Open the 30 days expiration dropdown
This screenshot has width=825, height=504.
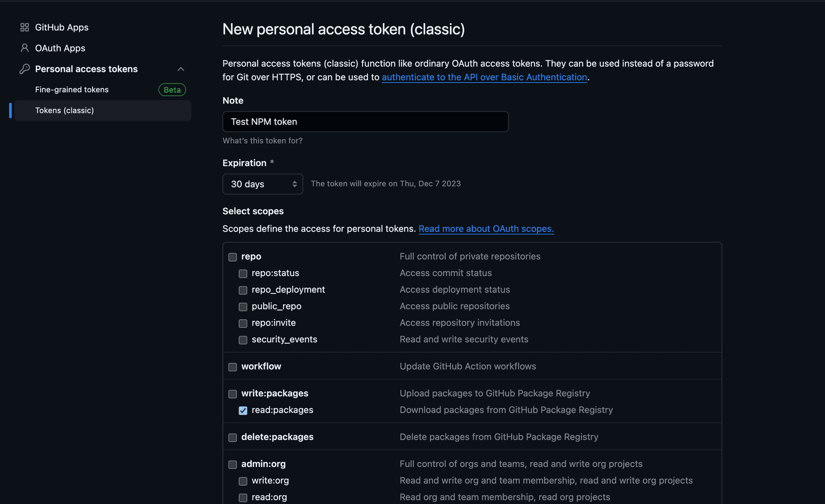(x=262, y=184)
